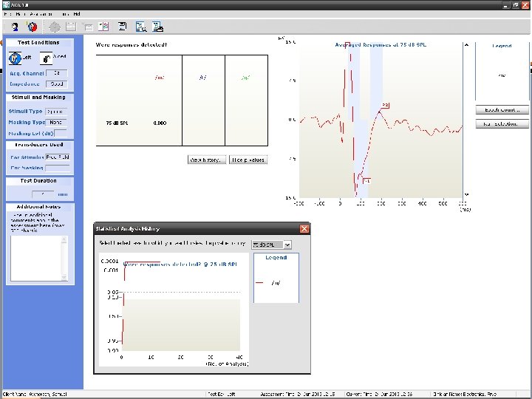
Task: Click the Stimuli Type field
Action: tap(56, 112)
